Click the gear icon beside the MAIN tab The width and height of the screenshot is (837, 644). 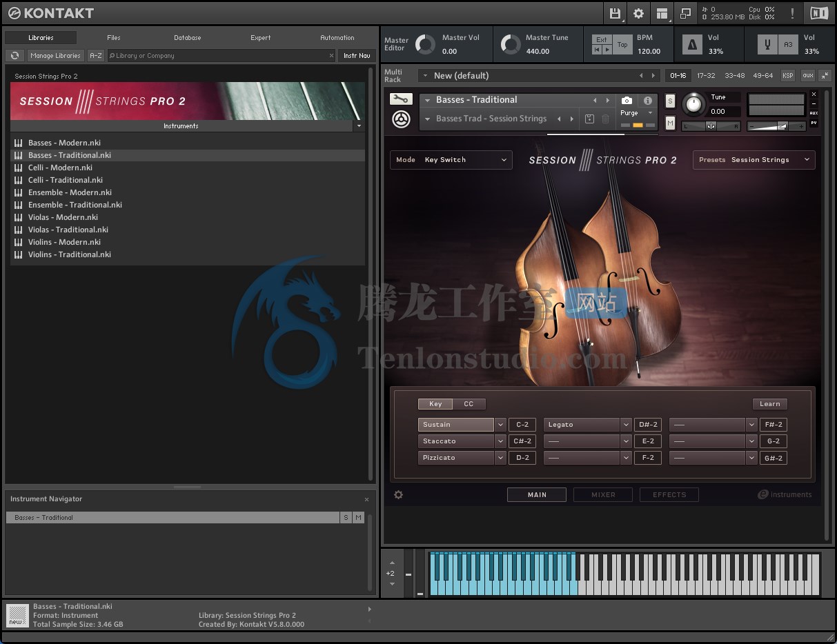[398, 494]
